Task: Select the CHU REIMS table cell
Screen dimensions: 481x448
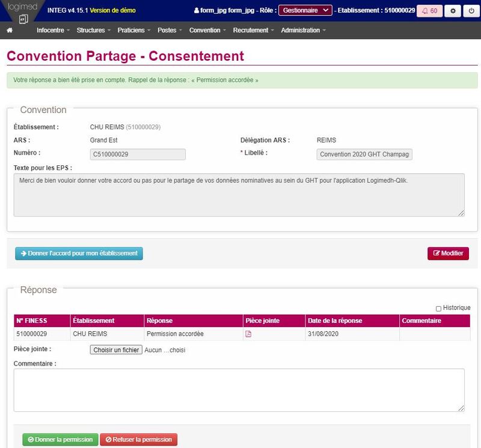Action: point(107,334)
